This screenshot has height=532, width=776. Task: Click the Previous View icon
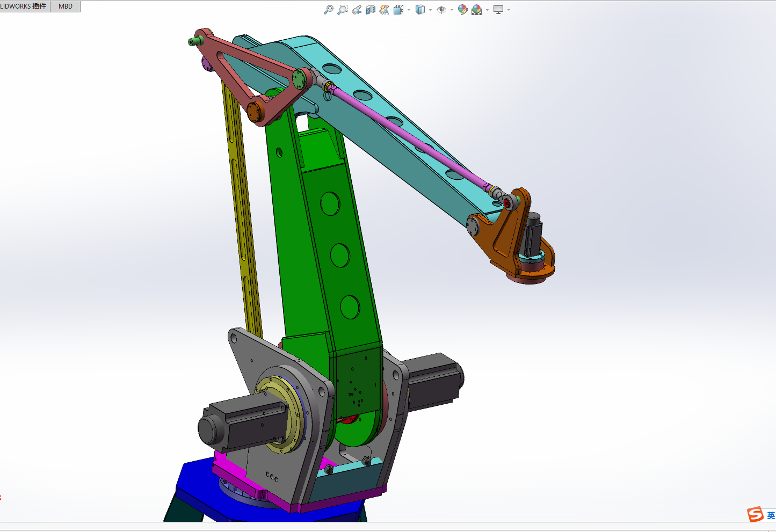[x=357, y=10]
